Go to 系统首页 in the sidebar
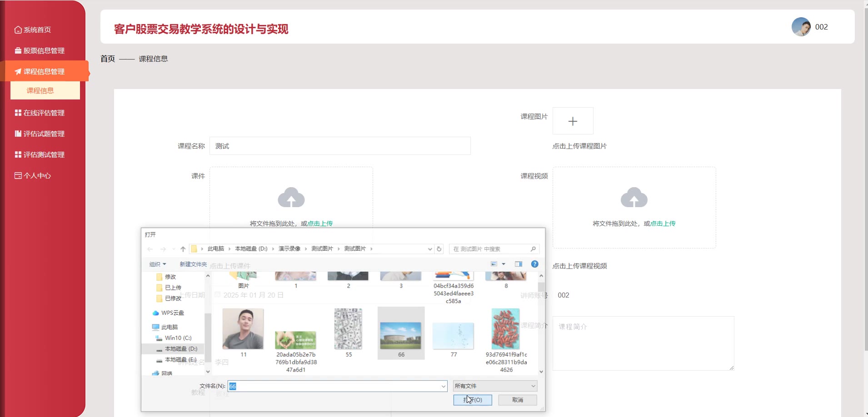Viewport: 868px width, 417px height. [33, 30]
